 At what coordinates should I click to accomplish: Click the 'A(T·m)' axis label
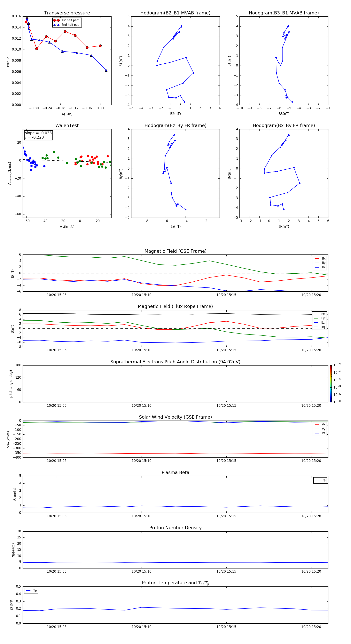[67, 114]
